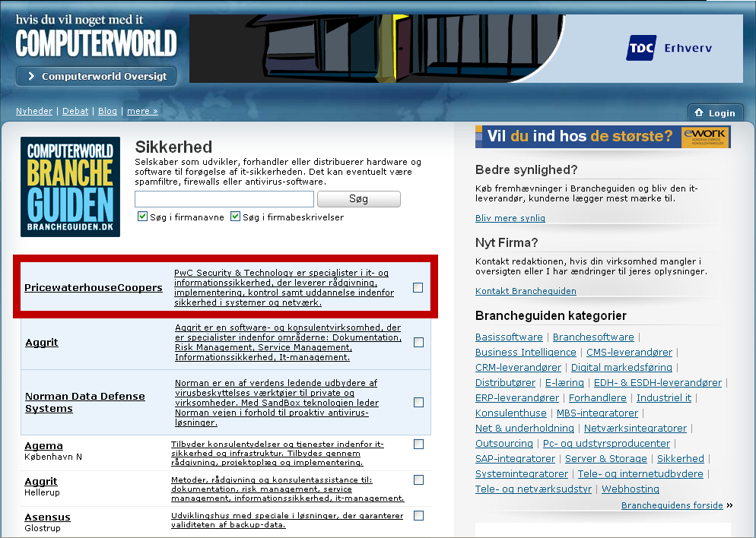Open Netværksintegratorer category
Screen dimensions: 756x538
pos(636,428)
